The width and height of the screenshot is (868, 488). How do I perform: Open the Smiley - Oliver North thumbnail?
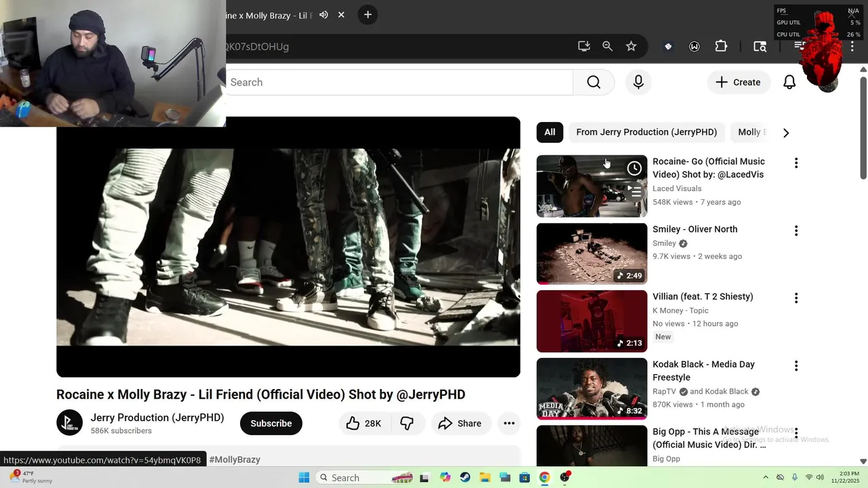[x=592, y=253]
